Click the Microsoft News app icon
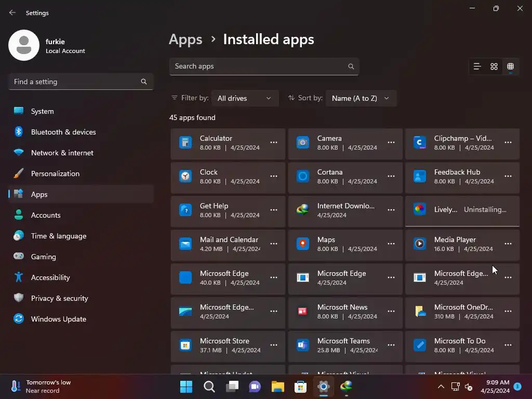This screenshot has width=532, height=399. 303,311
